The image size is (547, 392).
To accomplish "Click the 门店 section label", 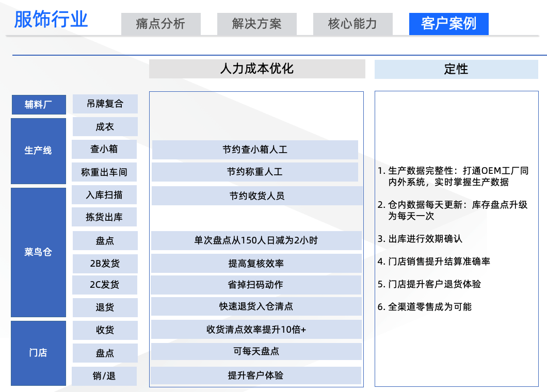I will [39, 353].
